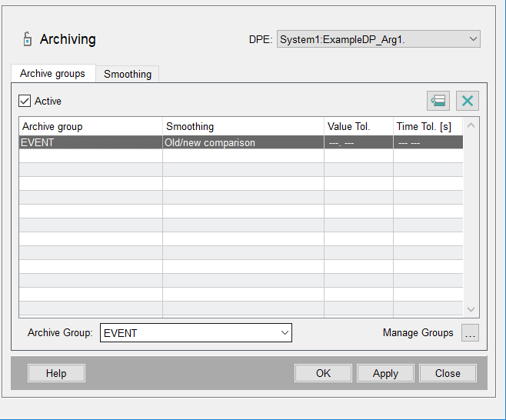
Task: Click the table scrollbar up arrow
Action: (471, 125)
